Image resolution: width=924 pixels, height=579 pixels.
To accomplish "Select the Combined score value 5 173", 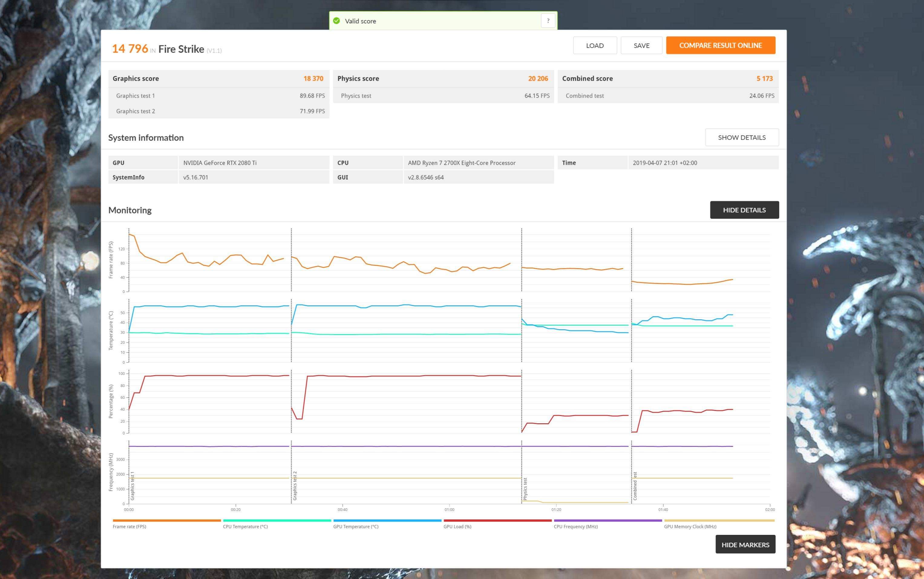I will (764, 79).
